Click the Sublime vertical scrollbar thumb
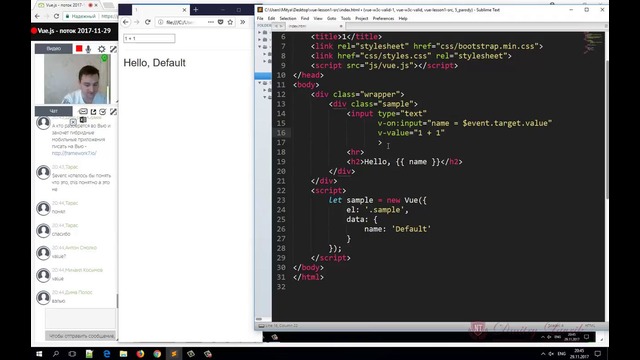640x360 pixels. (607, 130)
